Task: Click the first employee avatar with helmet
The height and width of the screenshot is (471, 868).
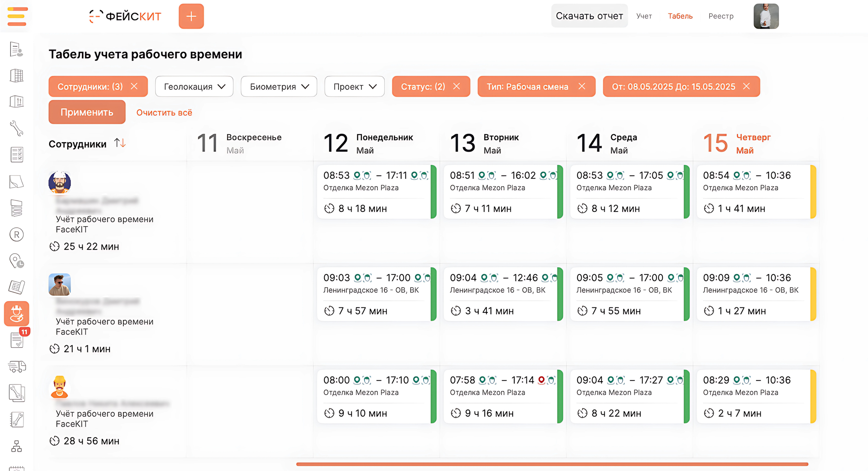Action: 60,182
